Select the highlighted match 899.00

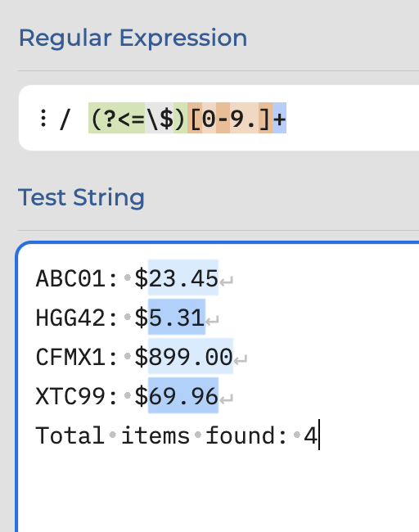pos(191,356)
